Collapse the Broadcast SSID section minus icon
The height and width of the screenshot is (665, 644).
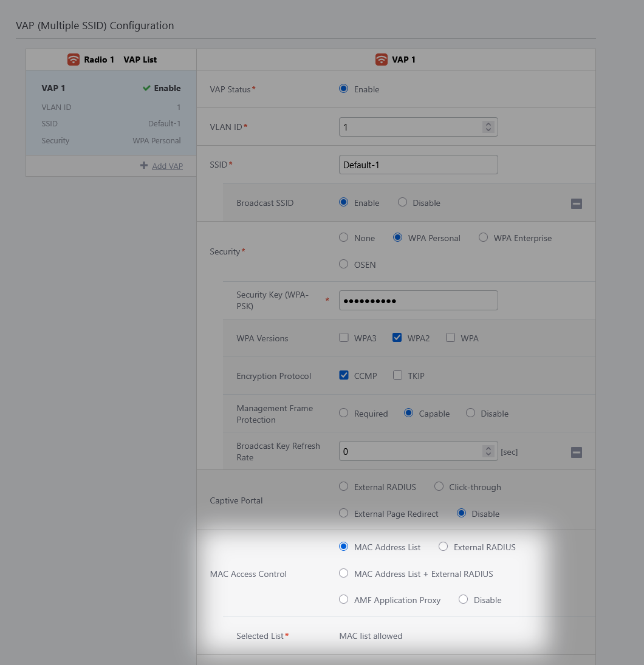(x=577, y=204)
